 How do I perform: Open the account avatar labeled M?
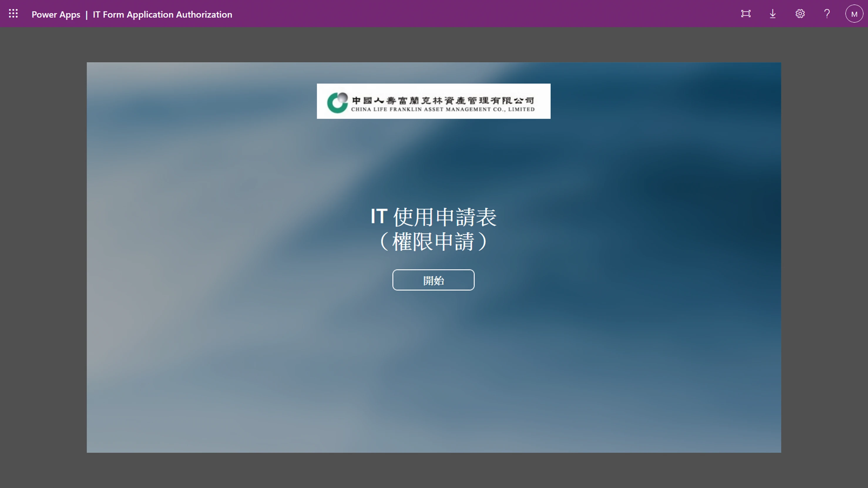(x=854, y=14)
